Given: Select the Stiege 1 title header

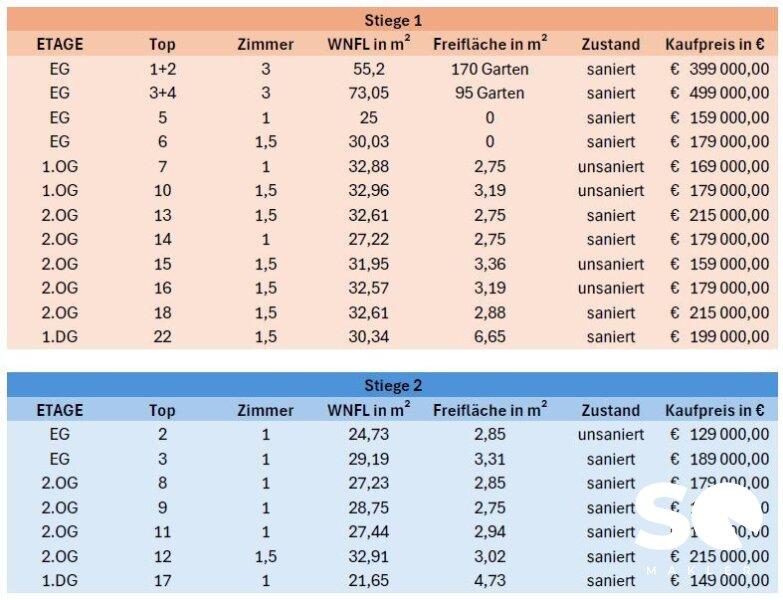Looking at the screenshot, I should (393, 21).
